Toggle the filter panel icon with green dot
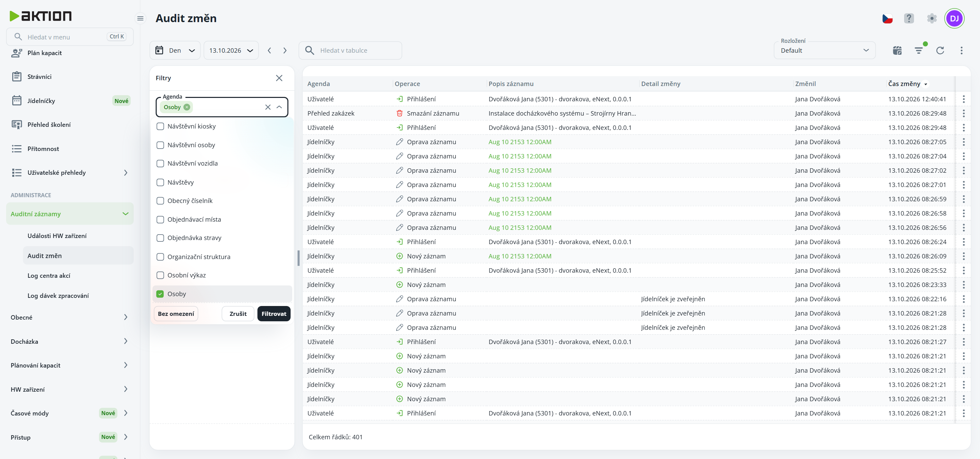The height and width of the screenshot is (459, 980). pos(919,51)
